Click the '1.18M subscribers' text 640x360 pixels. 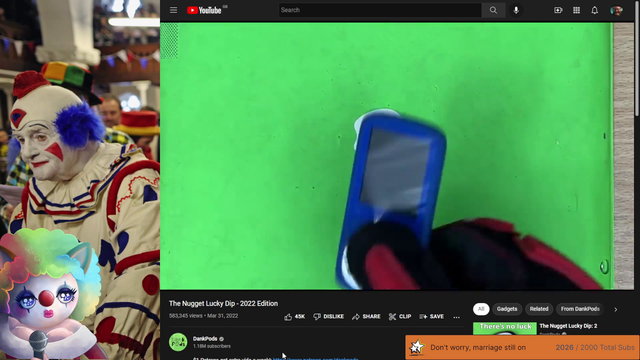(211, 346)
